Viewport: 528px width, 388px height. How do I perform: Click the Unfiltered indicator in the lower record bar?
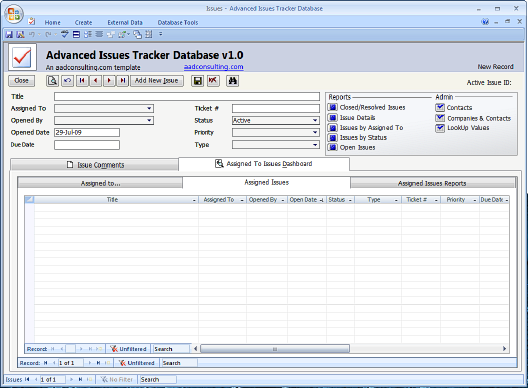[x=137, y=363]
